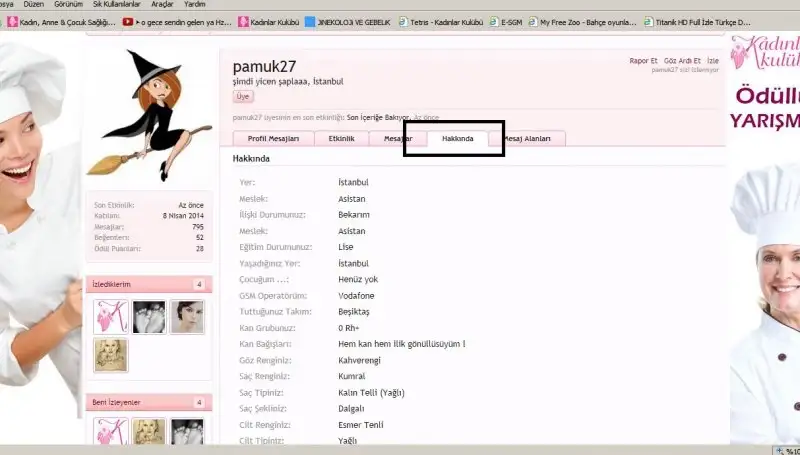Open the JİNEKOLOJİ VE GEBELİK bookmark
The image size is (800, 455).
[x=346, y=21]
